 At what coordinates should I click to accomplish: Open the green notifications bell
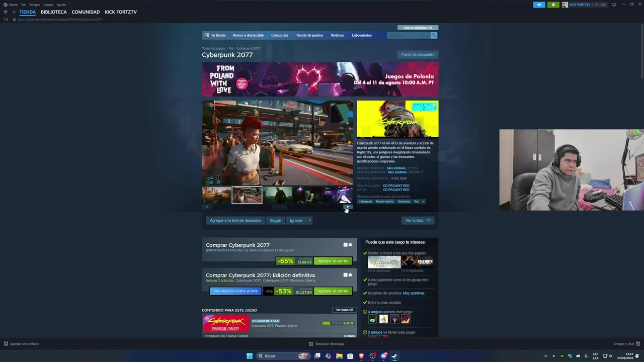tap(553, 5)
